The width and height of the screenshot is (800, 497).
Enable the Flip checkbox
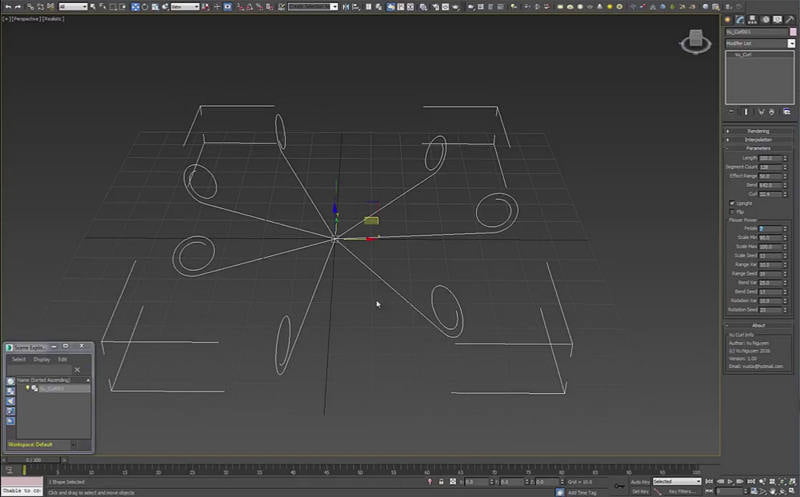coord(733,212)
